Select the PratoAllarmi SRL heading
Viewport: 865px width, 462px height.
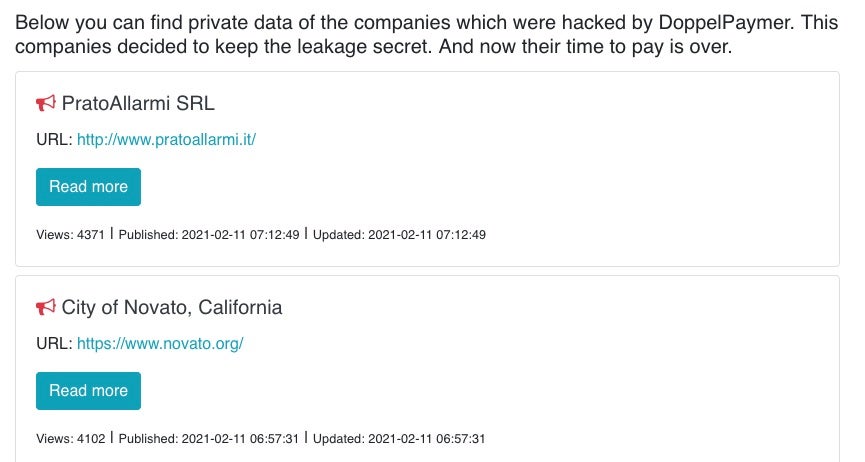(138, 103)
